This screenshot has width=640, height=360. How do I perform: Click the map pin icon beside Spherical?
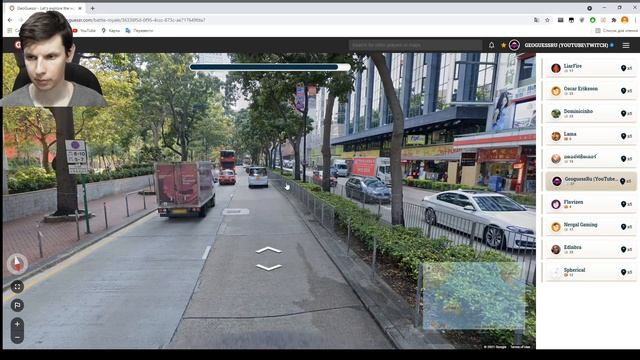coord(623,272)
